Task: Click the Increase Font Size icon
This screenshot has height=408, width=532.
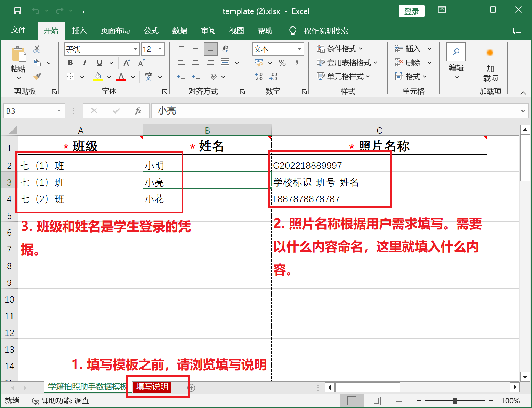Action: pyautogui.click(x=127, y=63)
